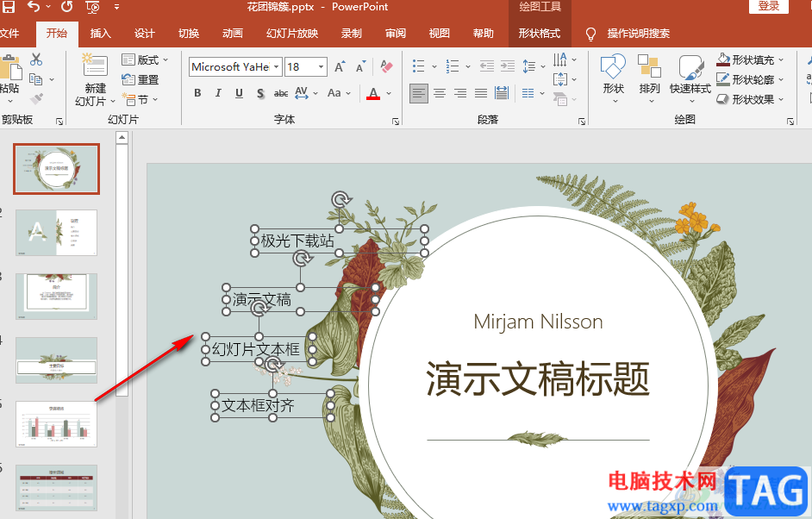Start slideshow from beginning icon
The image size is (812, 519).
click(93, 7)
